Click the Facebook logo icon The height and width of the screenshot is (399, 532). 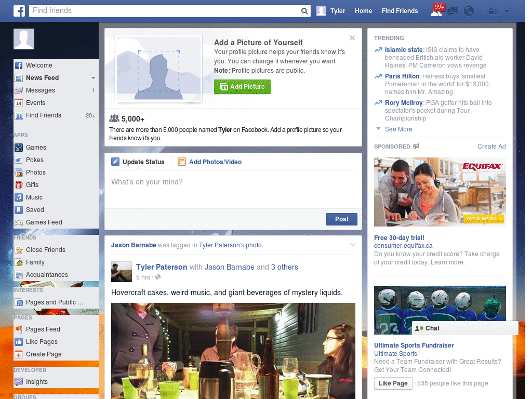[19, 11]
